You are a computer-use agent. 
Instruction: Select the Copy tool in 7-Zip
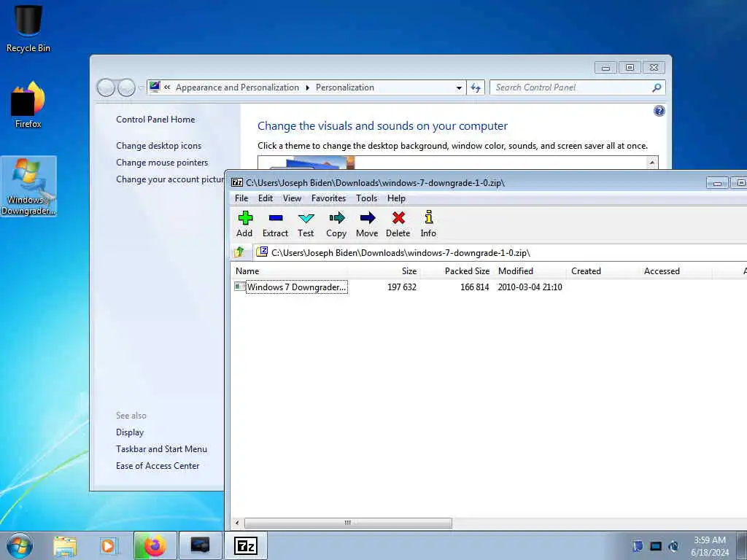coord(336,224)
